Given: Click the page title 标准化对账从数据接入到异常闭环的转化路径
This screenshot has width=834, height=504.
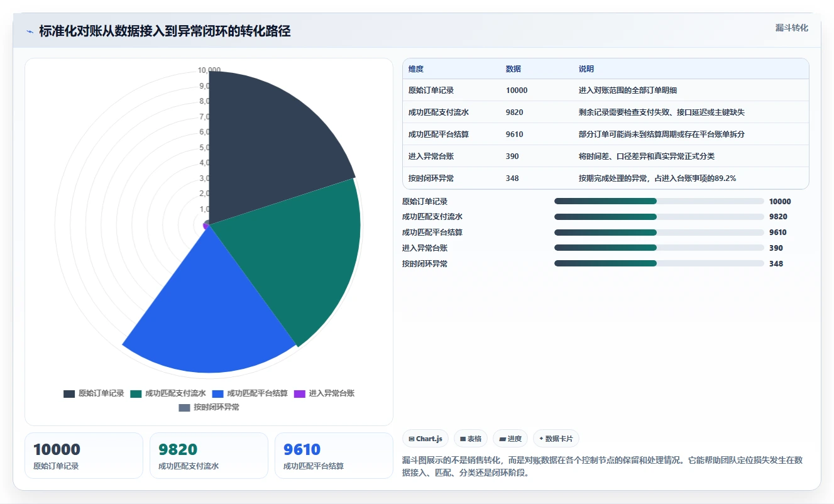Looking at the screenshot, I should point(165,31).
